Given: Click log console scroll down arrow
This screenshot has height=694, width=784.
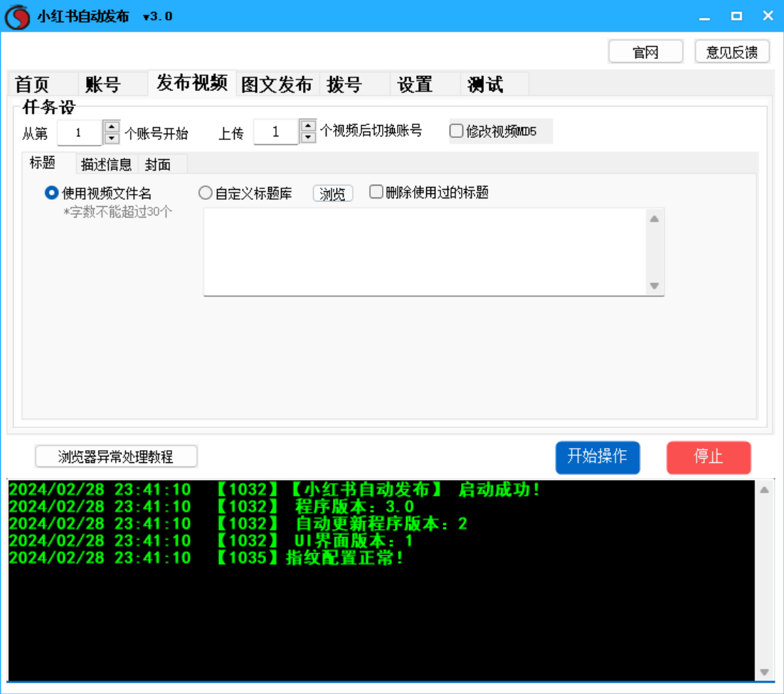Looking at the screenshot, I should tap(765, 672).
